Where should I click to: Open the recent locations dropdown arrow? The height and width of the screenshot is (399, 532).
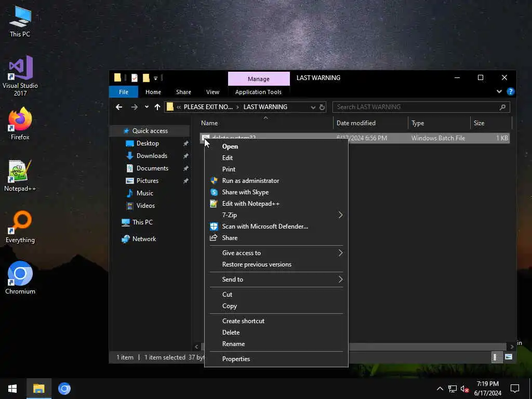pyautogui.click(x=147, y=107)
